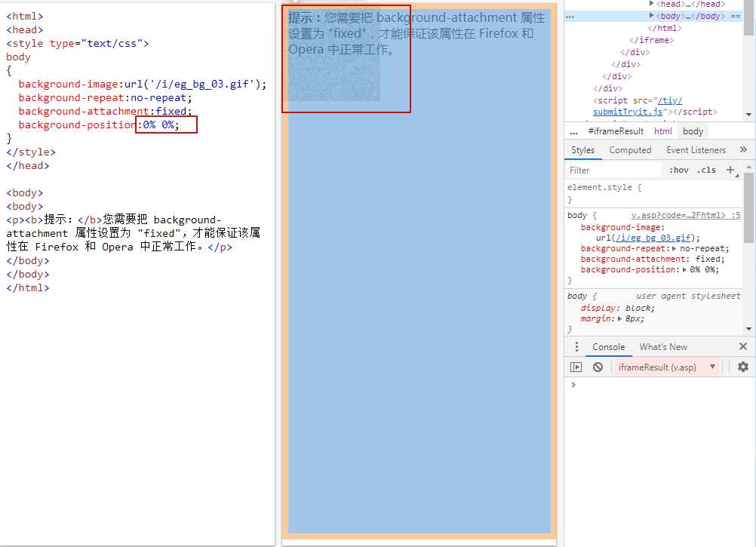The width and height of the screenshot is (756, 547).
Task: Click the tip paragraph in the preview
Action: tap(416, 33)
